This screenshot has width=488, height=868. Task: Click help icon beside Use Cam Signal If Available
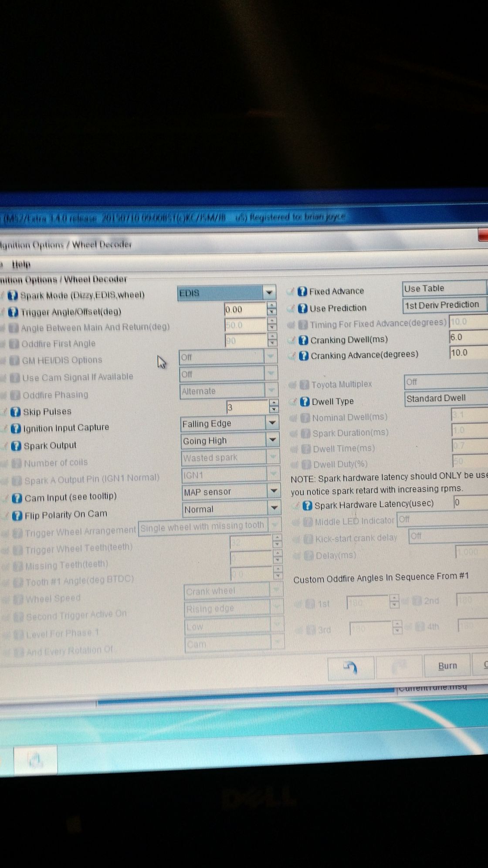click(x=15, y=378)
